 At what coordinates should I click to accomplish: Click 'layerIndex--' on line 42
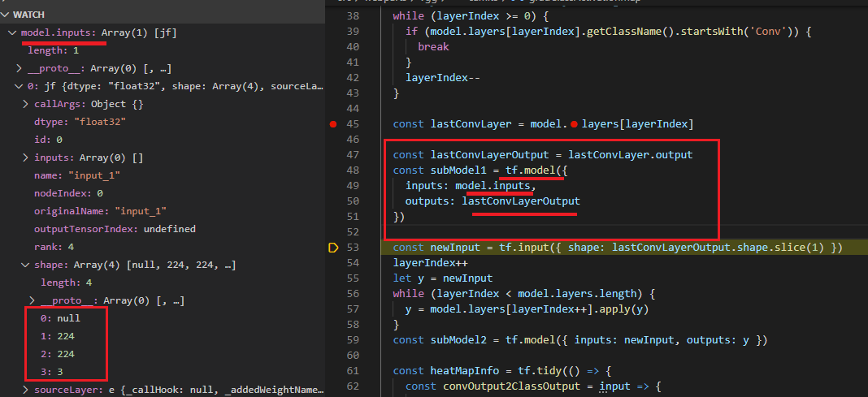tap(443, 78)
